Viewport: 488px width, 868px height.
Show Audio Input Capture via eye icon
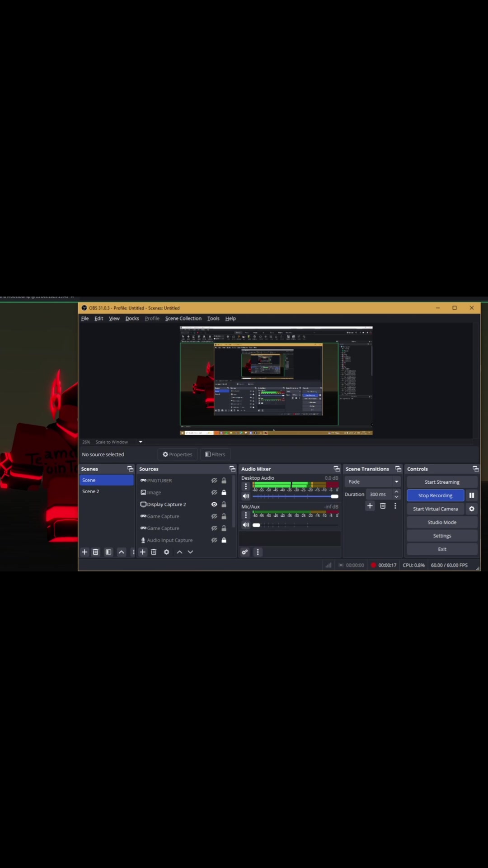click(x=214, y=540)
